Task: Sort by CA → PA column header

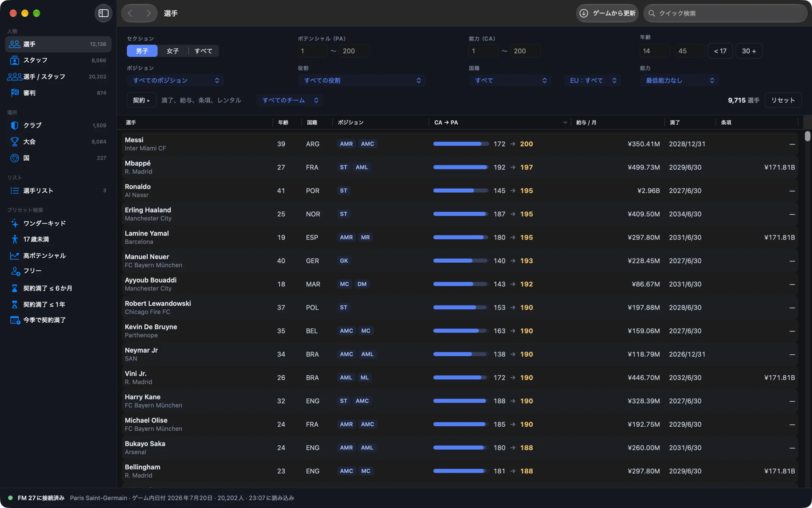Action: [x=500, y=123]
